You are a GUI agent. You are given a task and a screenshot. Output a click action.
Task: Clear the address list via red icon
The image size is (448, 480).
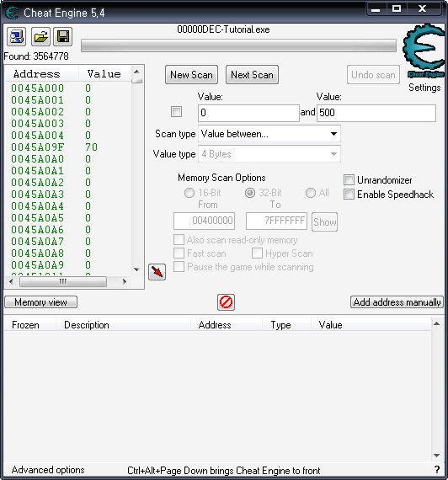click(226, 302)
